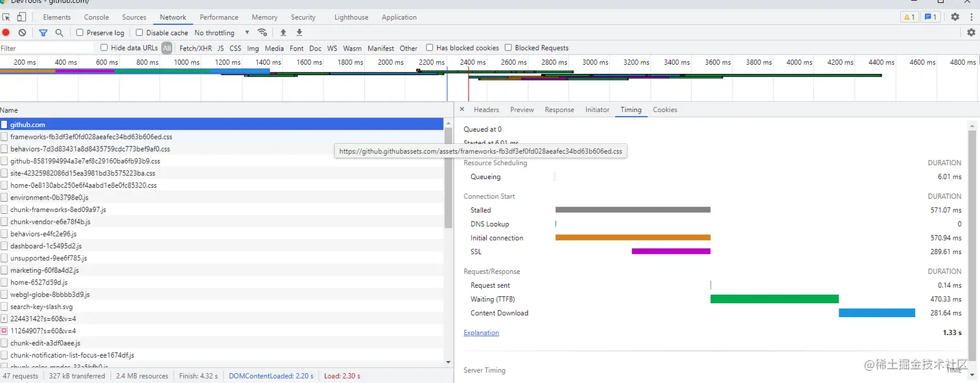Show the Initiator tab of the request

tap(598, 110)
